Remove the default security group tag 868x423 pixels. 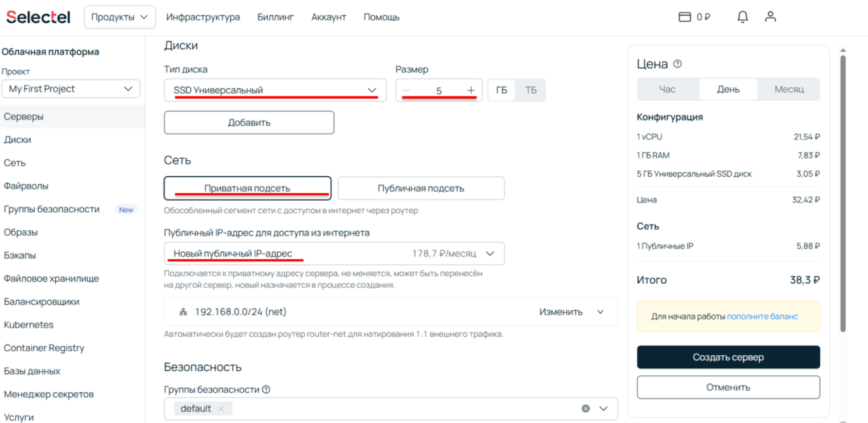(221, 409)
